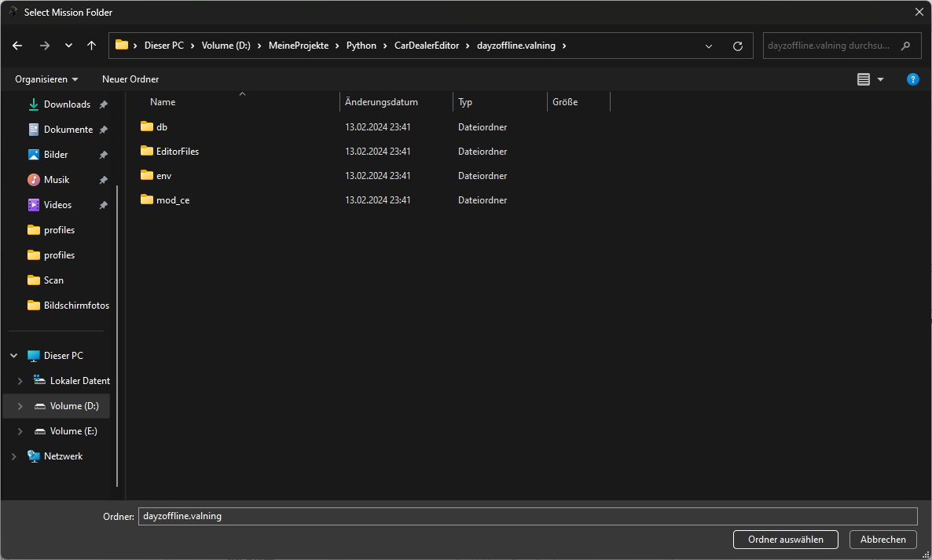Refresh the current folder view
Screen dimensions: 932x560
coord(737,46)
